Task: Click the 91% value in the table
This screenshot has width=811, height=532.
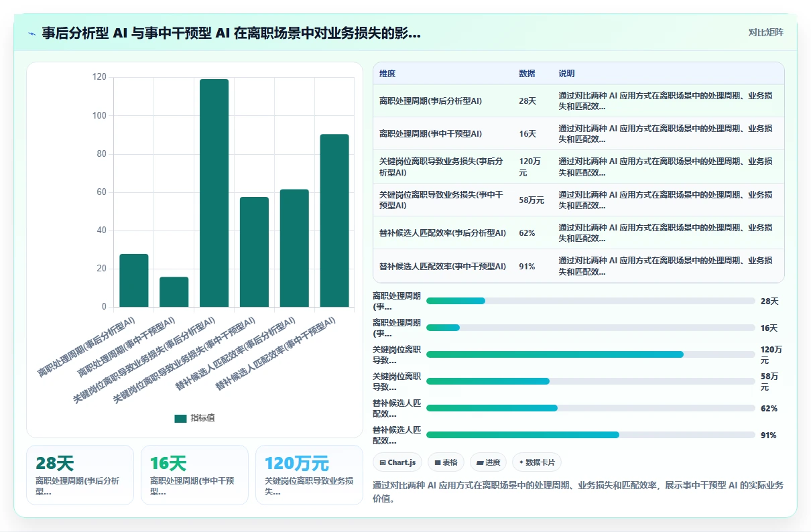Action: [x=527, y=266]
